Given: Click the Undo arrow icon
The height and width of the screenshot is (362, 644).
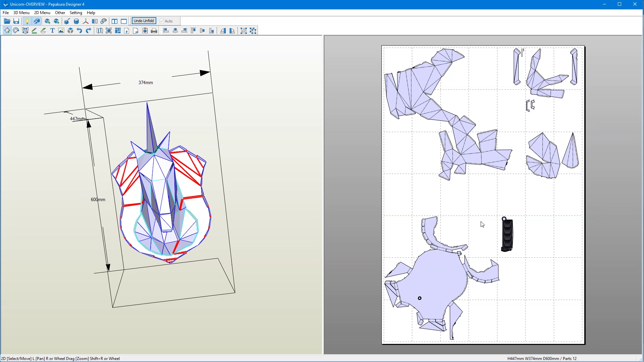Looking at the screenshot, I should [x=79, y=31].
